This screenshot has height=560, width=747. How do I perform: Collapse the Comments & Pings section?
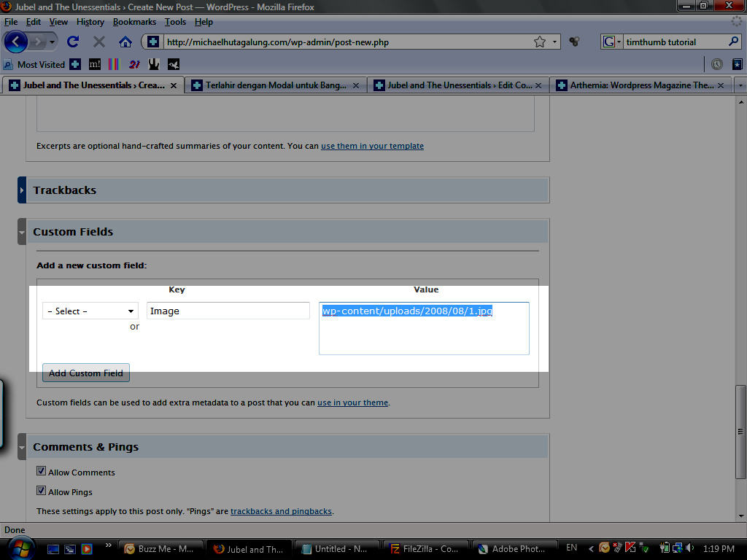[23, 447]
